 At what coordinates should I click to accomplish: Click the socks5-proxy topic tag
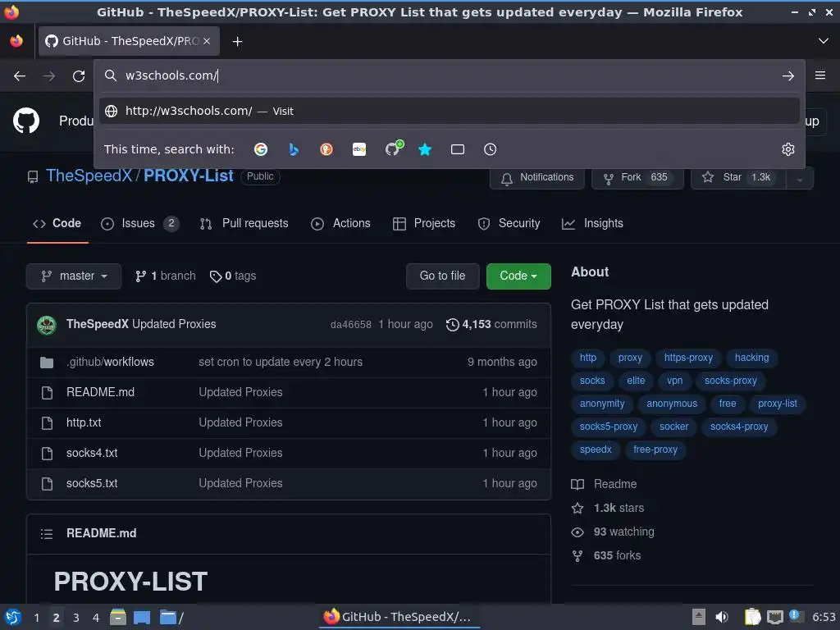tap(609, 427)
